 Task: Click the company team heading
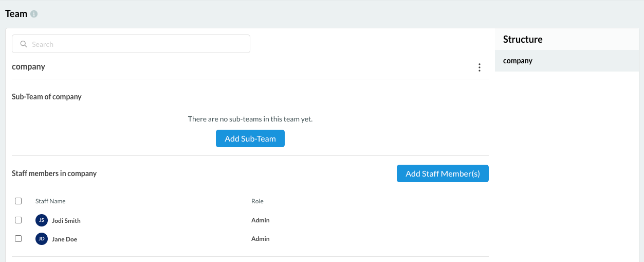pos(29,67)
